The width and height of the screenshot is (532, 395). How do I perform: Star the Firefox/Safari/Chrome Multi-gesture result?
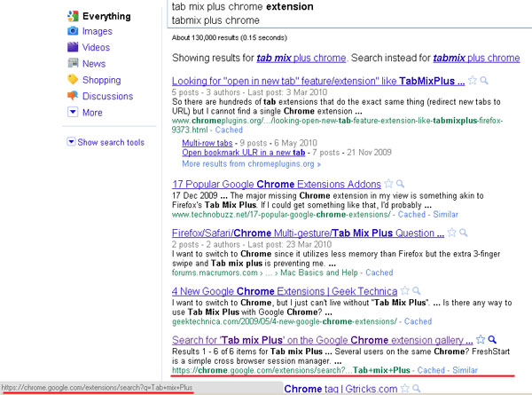pyautogui.click(x=451, y=233)
